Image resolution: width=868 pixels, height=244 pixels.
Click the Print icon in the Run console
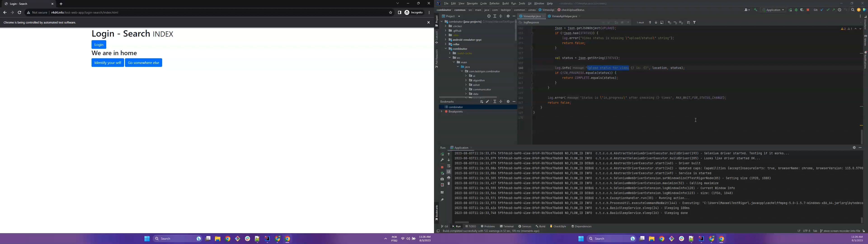[448, 178]
